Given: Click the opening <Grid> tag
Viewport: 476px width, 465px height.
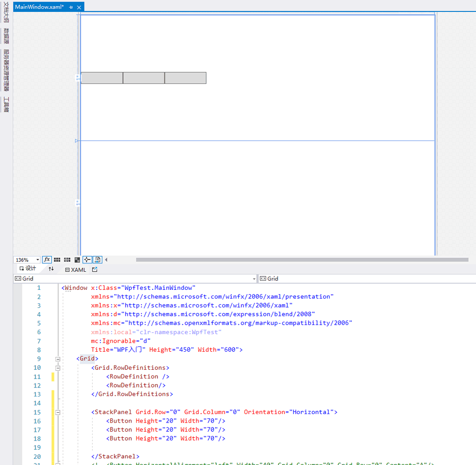Looking at the screenshot, I should 88,358.
